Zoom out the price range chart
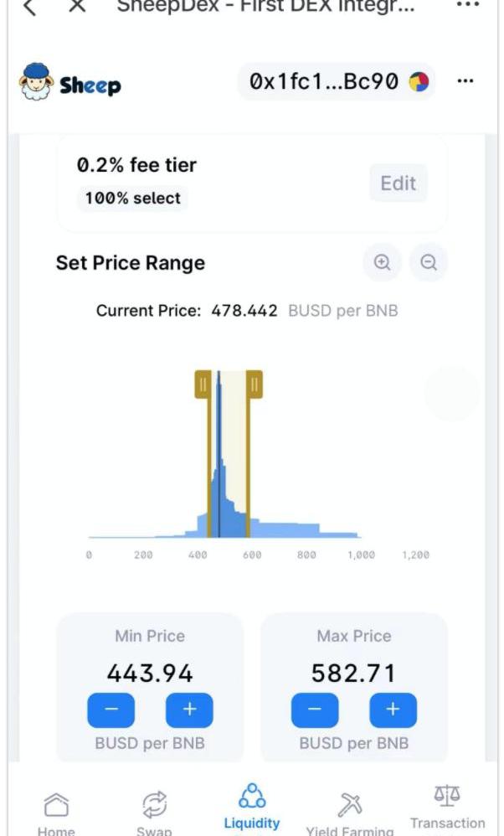The width and height of the screenshot is (504, 836). 429,263
